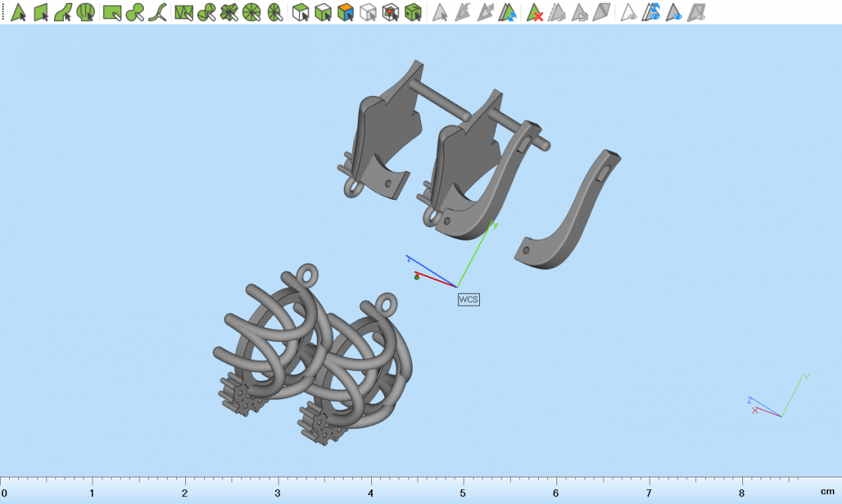
Task: Click the cube icon with red face
Action: pyautogui.click(x=391, y=12)
